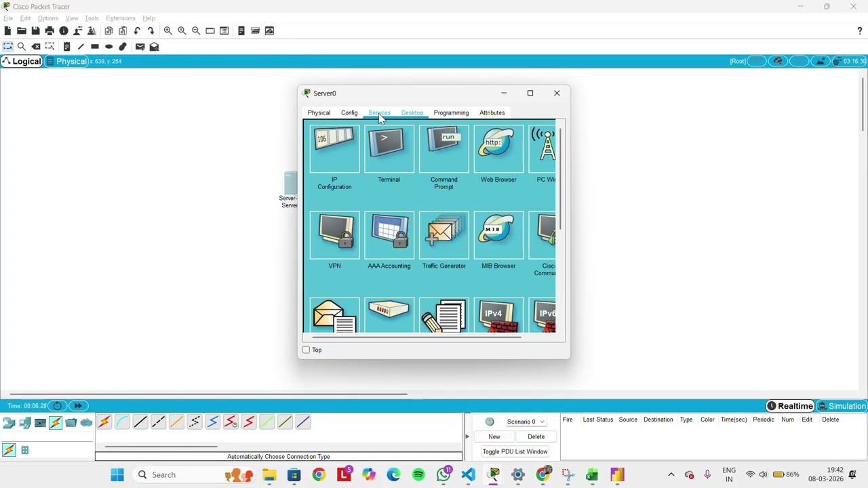This screenshot has height=488, width=868.
Task: Click the Reset Simulation time power-cycle button
Action: [58, 406]
